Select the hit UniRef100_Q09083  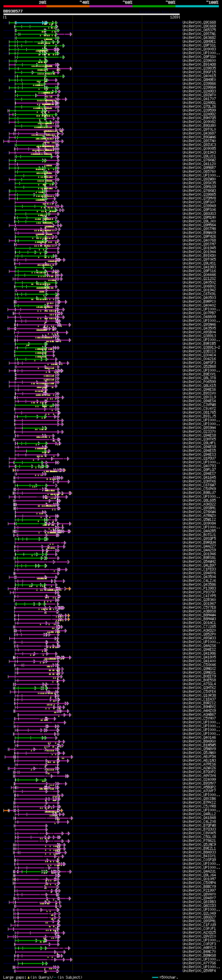tap(199, 49)
